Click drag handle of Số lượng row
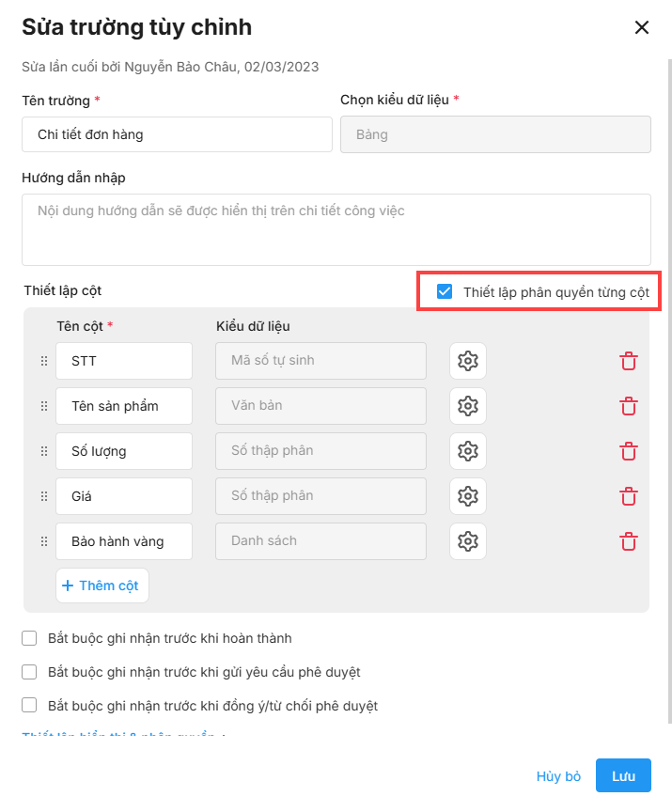Viewport: 672px width, 812px height. pos(43,451)
